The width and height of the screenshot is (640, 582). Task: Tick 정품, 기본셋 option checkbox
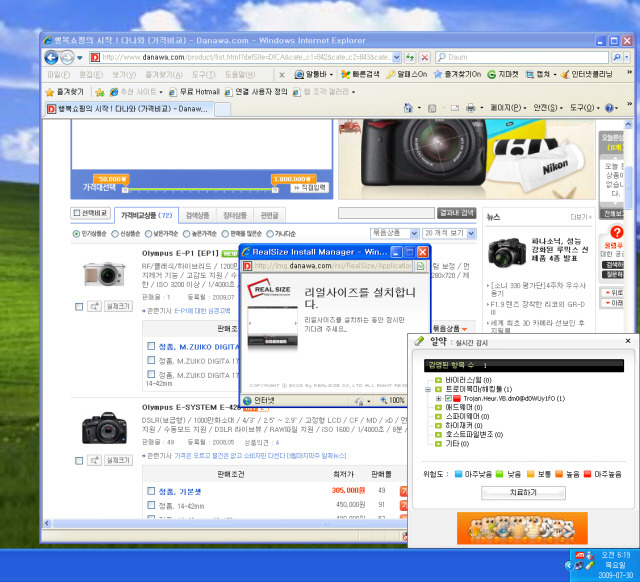[151, 491]
